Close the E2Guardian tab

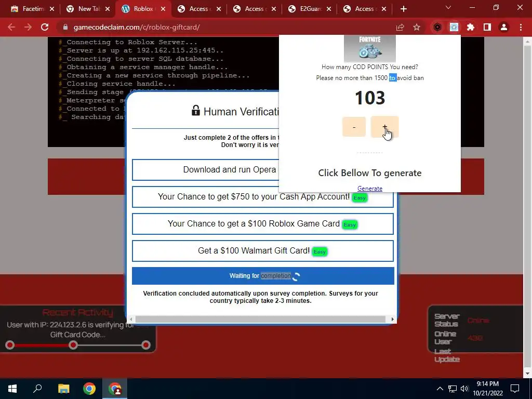[329, 9]
